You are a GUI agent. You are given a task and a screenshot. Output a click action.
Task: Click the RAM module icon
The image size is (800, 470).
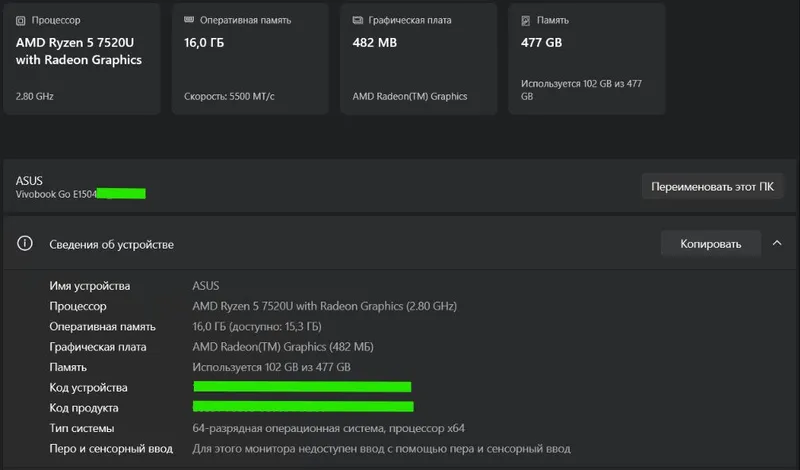point(189,20)
